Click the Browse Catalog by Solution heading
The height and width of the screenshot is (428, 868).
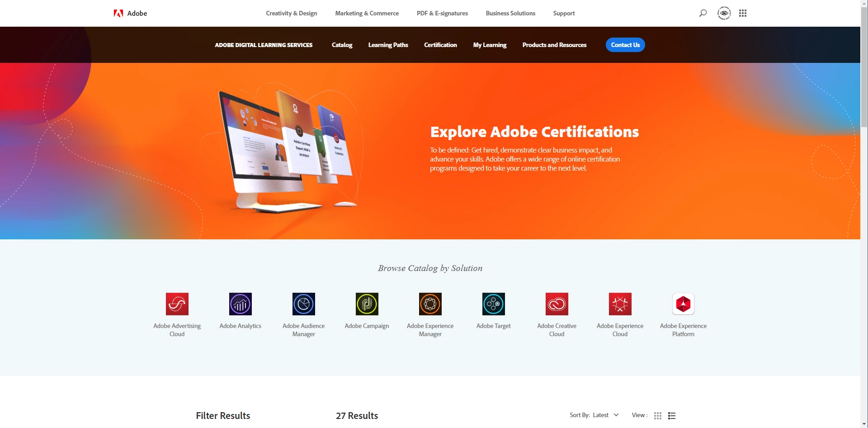coord(430,268)
